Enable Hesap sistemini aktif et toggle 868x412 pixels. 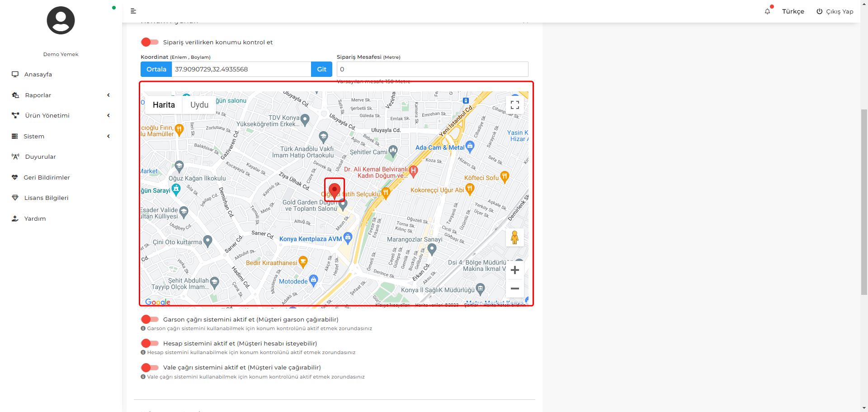pyautogui.click(x=150, y=343)
